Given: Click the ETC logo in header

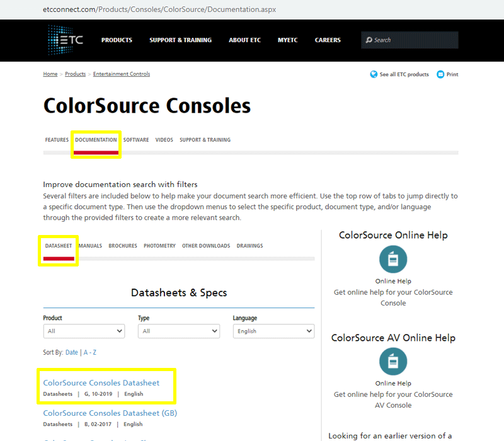Looking at the screenshot, I should 66,40.
